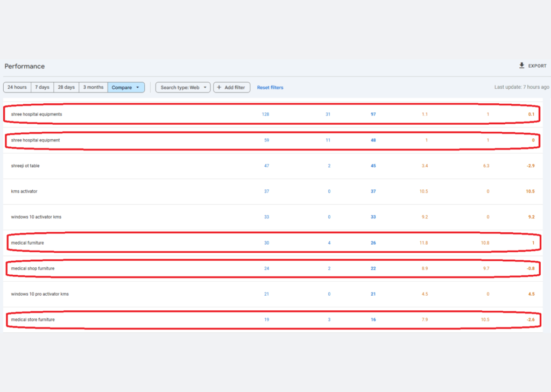Click the medical furniture query row
The height and width of the screenshot is (392, 551).
27,243
